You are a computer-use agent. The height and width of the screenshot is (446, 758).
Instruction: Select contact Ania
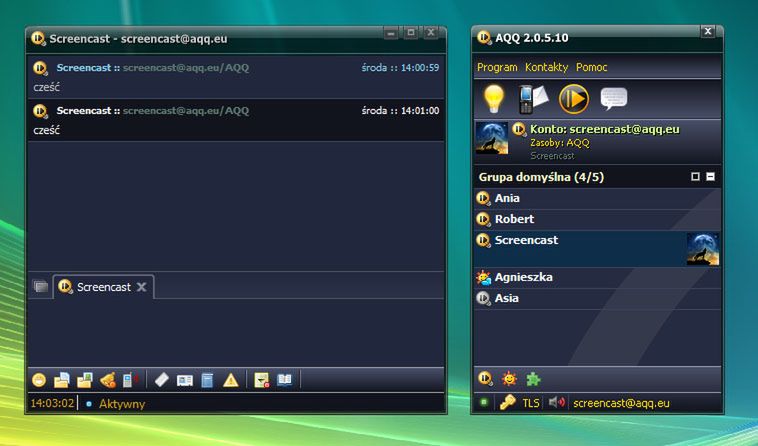pyautogui.click(x=597, y=198)
